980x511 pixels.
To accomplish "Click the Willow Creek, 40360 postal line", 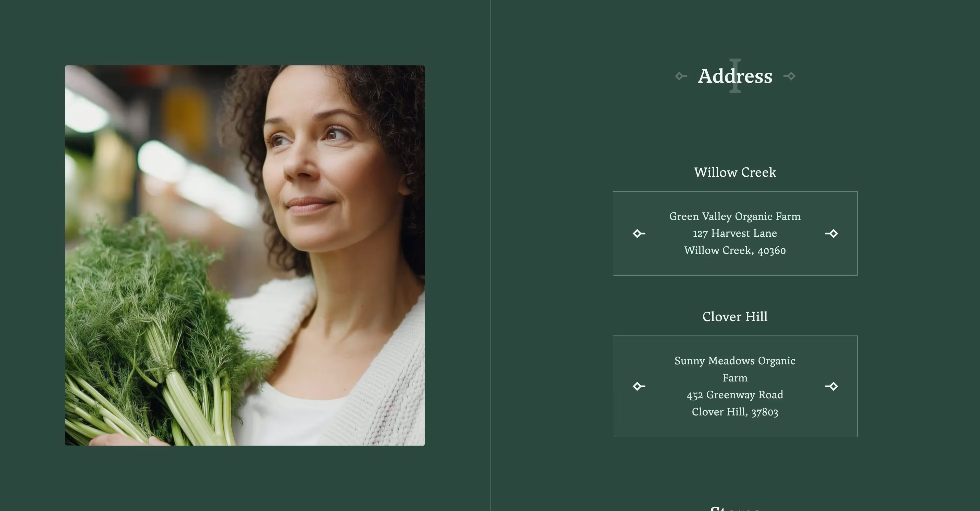I will 735,251.
